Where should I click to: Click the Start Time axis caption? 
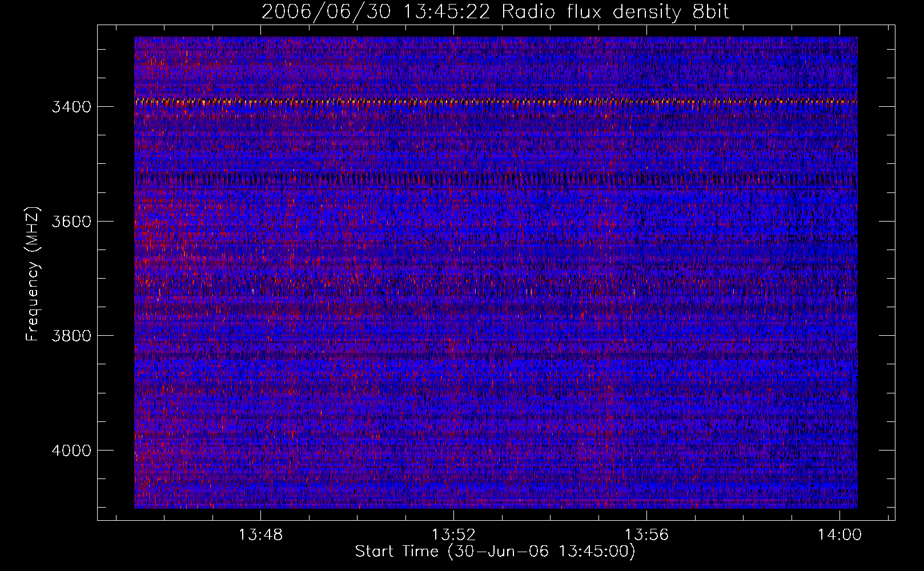(495, 552)
